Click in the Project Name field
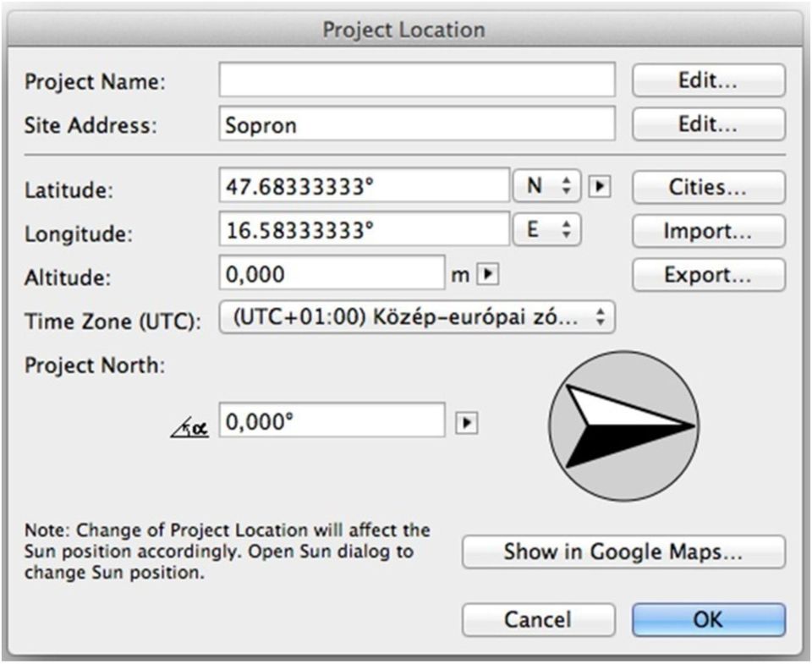 coord(417,81)
